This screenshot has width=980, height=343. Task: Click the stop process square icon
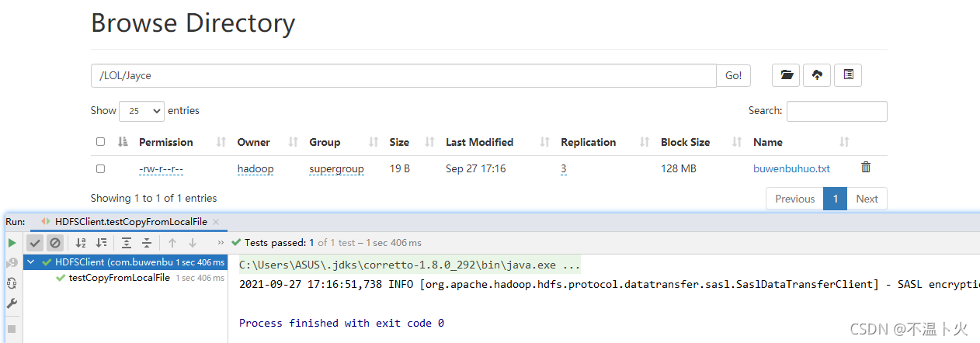(12, 329)
